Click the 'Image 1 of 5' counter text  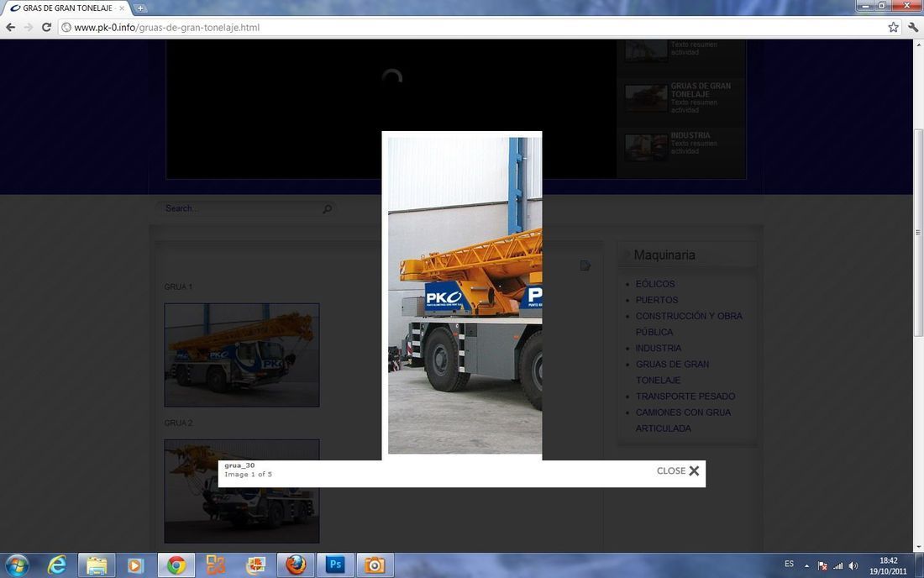[248, 475]
